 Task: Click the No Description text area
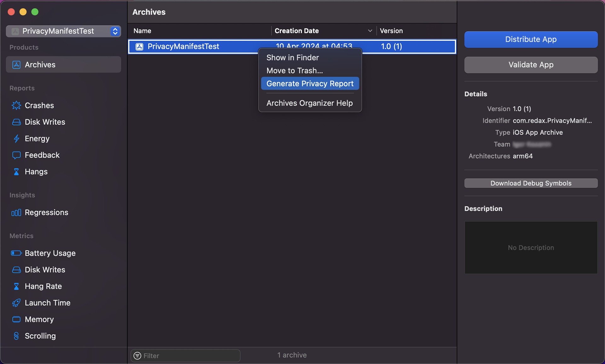[x=531, y=248]
